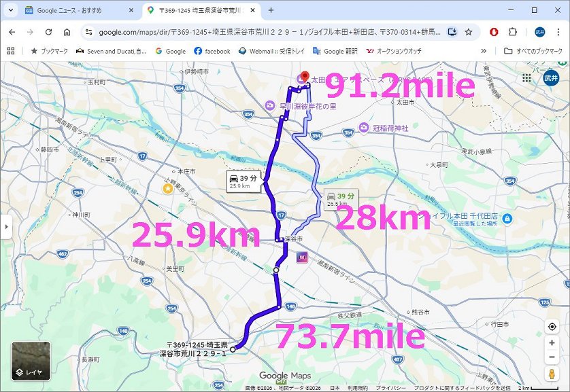The width and height of the screenshot is (570, 392).
Task: Click the red destination pin marker
Action: coord(305,77)
